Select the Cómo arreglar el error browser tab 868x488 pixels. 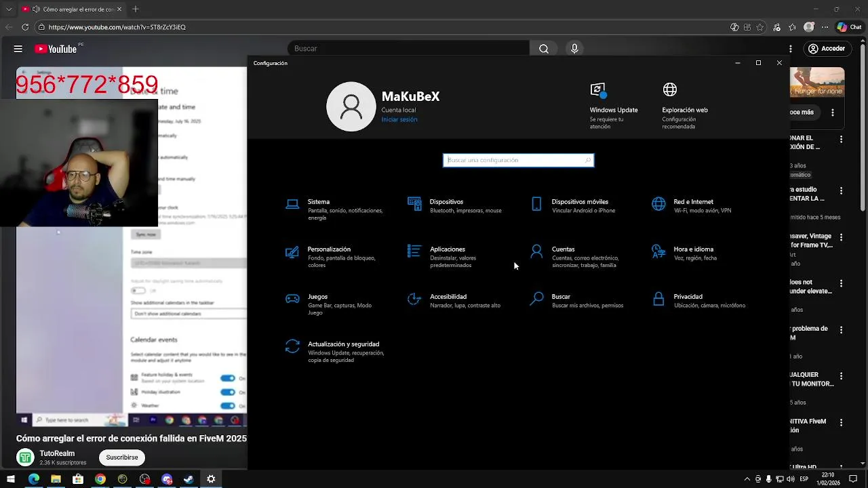71,9
